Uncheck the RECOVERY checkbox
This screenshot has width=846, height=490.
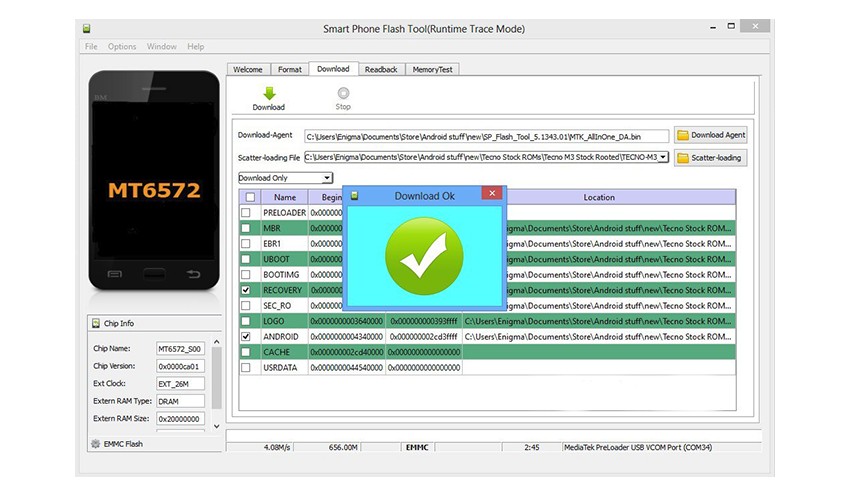tap(246, 290)
